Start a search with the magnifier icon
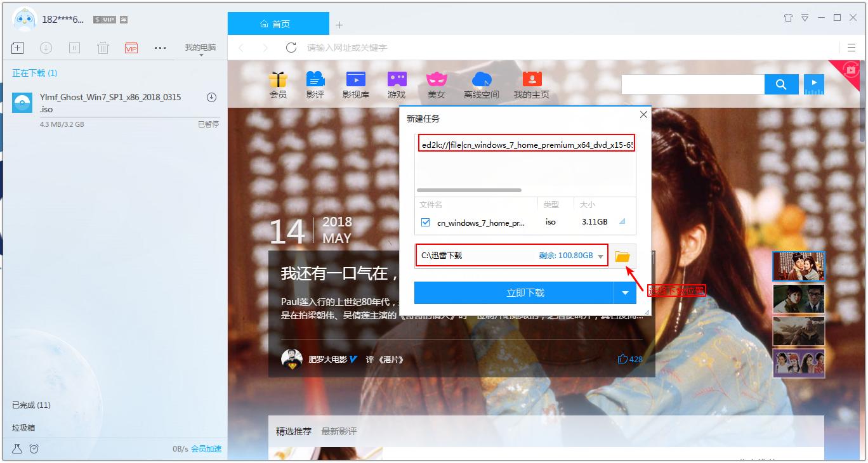Image resolution: width=868 pixels, height=463 pixels. pos(781,84)
